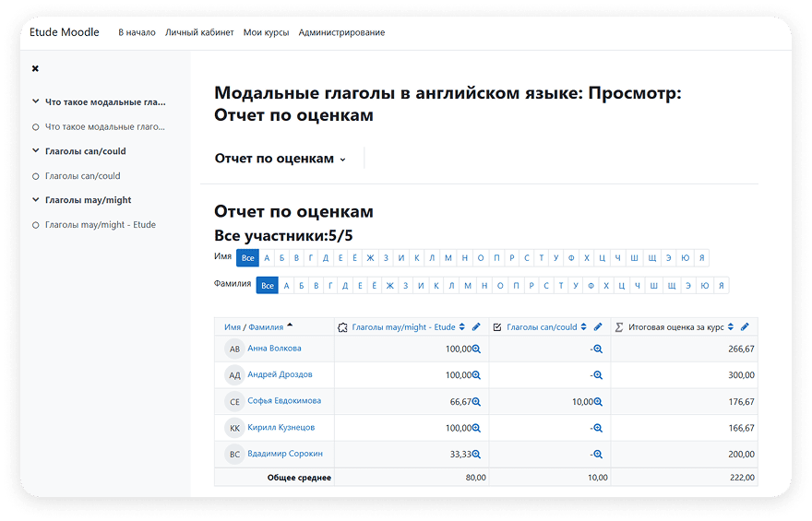Collapse the Глаголы can/could sidebar section
Viewport: 812px width, 521px height.
(35, 151)
